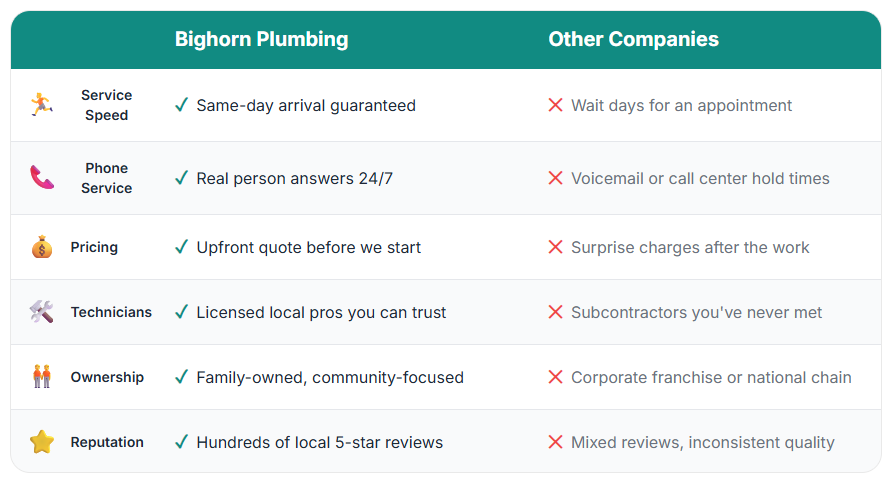This screenshot has width=891, height=483.
Task: Click "Licensed local pros you can trust" text
Action: coord(321,312)
